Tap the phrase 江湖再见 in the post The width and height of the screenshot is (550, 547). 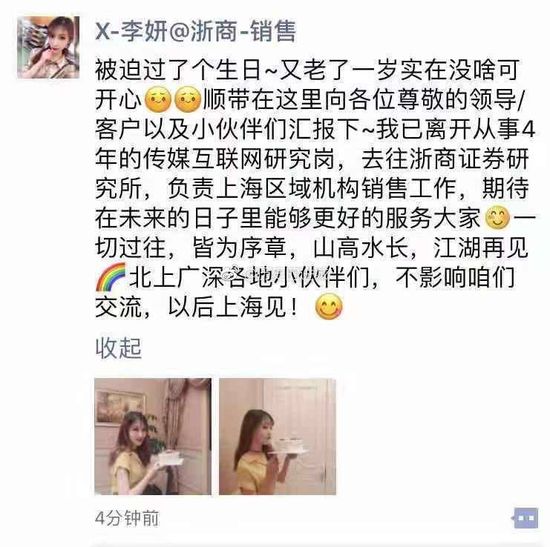[x=481, y=248]
